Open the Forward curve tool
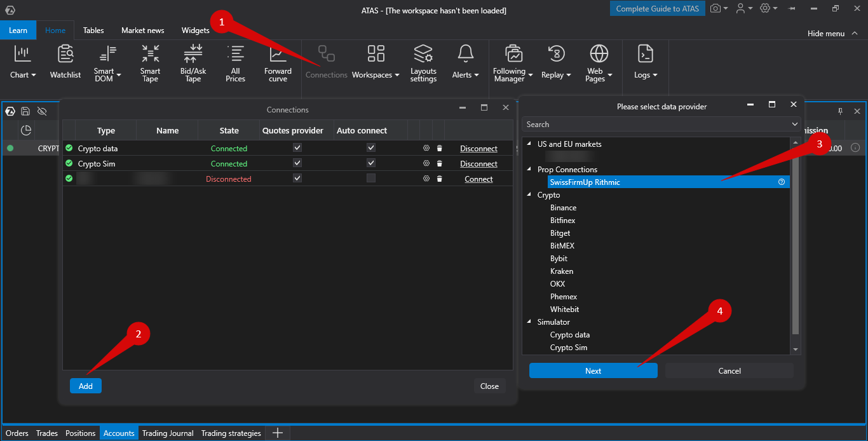This screenshot has height=441, width=868. pyautogui.click(x=278, y=62)
